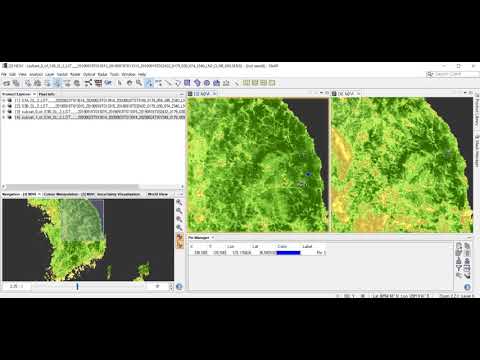Select the GCP placing tool
This screenshot has height=360, width=480.
point(159,83)
